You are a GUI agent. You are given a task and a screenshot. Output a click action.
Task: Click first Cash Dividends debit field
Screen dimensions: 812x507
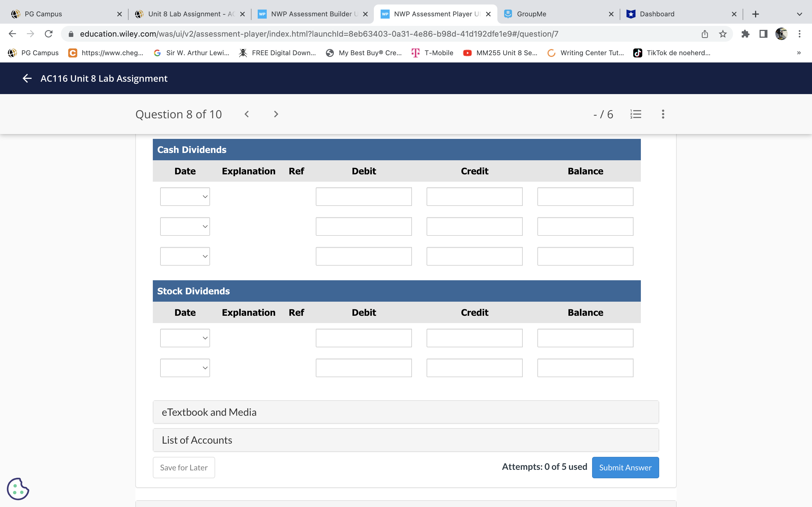pyautogui.click(x=363, y=197)
